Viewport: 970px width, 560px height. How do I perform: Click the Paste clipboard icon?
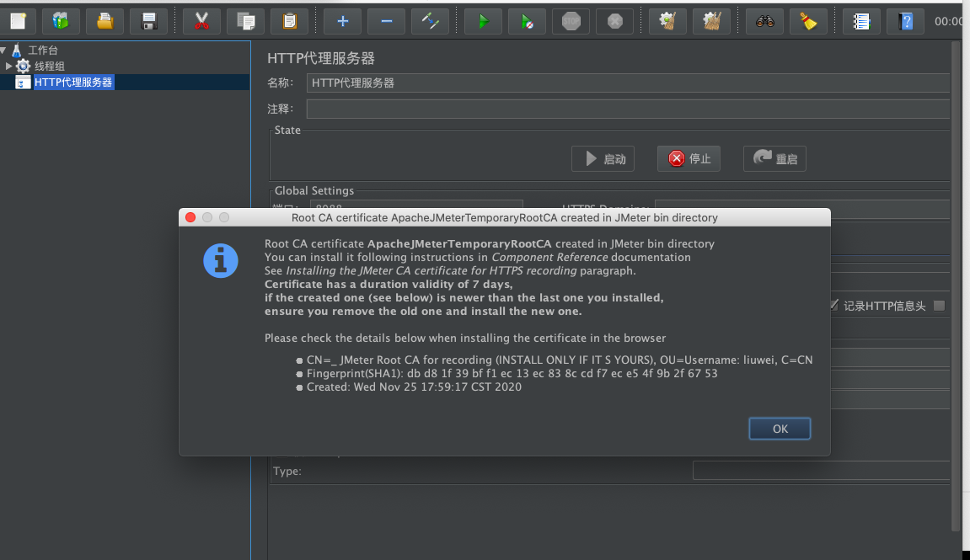click(290, 21)
